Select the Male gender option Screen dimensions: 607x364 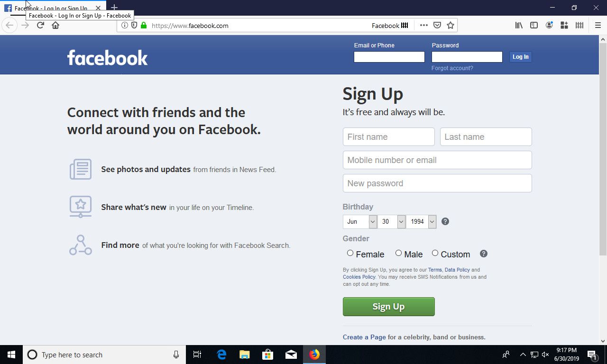click(398, 253)
